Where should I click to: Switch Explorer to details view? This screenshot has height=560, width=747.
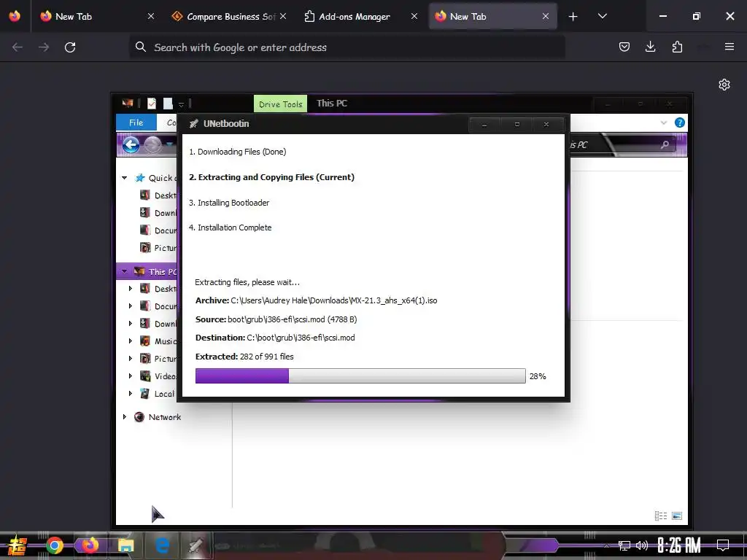click(661, 516)
